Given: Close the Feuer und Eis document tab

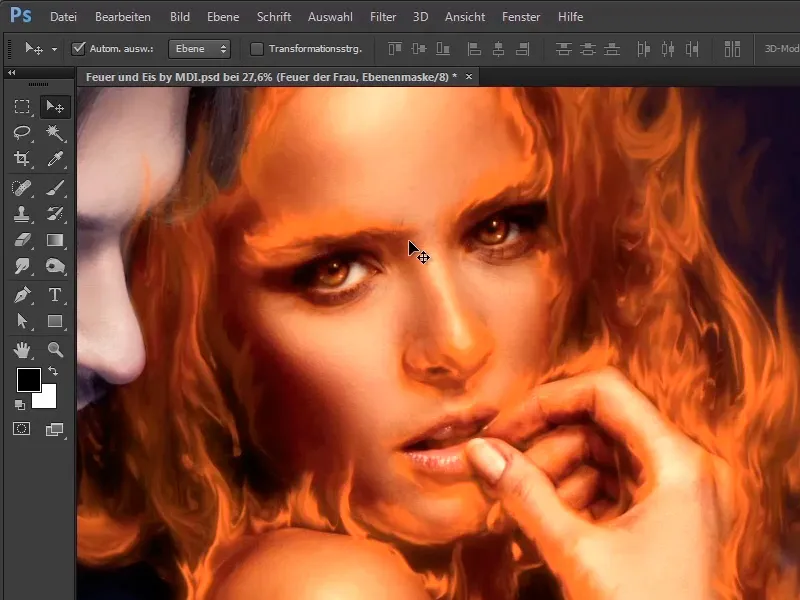Looking at the screenshot, I should pos(468,77).
